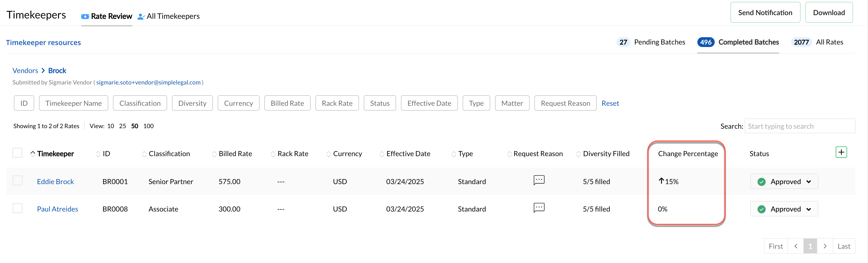Open the Request Reason filter
Viewport: 868px width, 263px height.
[x=565, y=103]
